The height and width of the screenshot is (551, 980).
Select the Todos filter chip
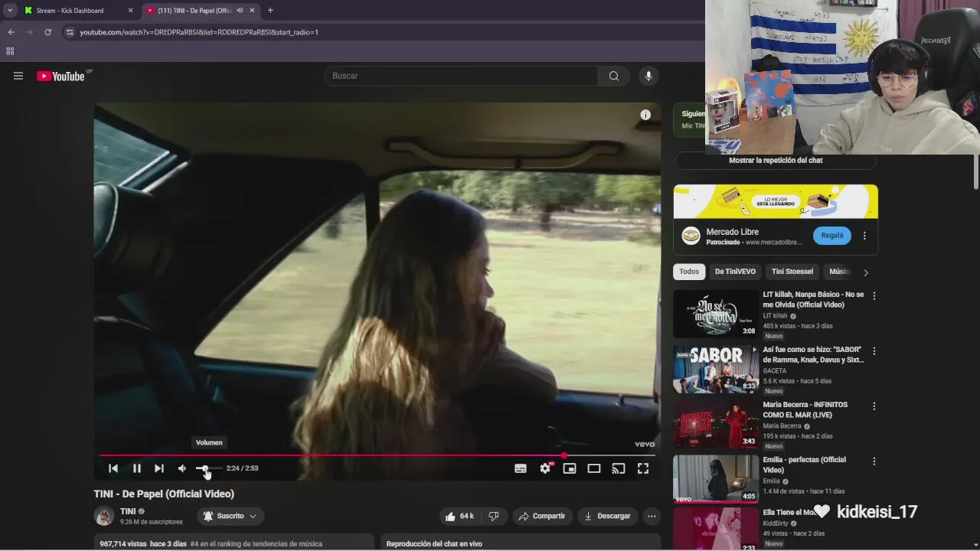coord(689,272)
